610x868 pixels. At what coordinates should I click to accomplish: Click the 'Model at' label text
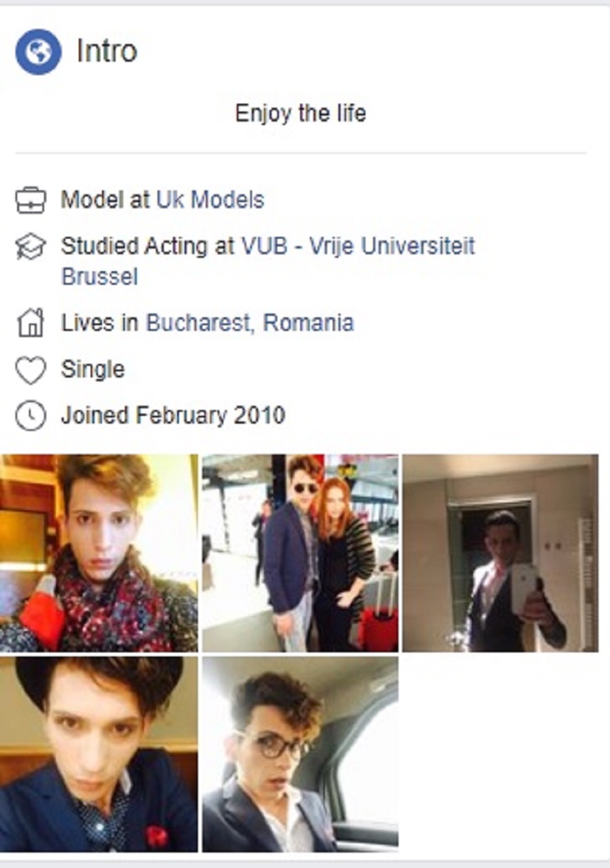pos(105,200)
